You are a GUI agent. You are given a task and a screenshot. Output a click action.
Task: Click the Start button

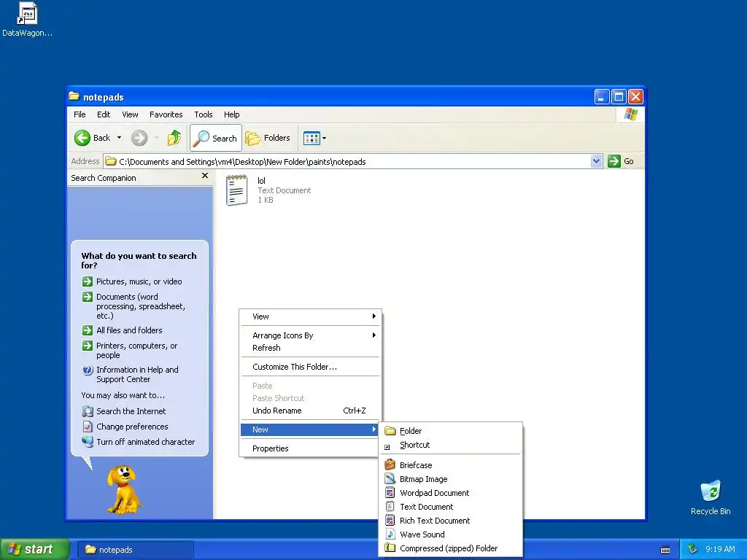point(34,550)
